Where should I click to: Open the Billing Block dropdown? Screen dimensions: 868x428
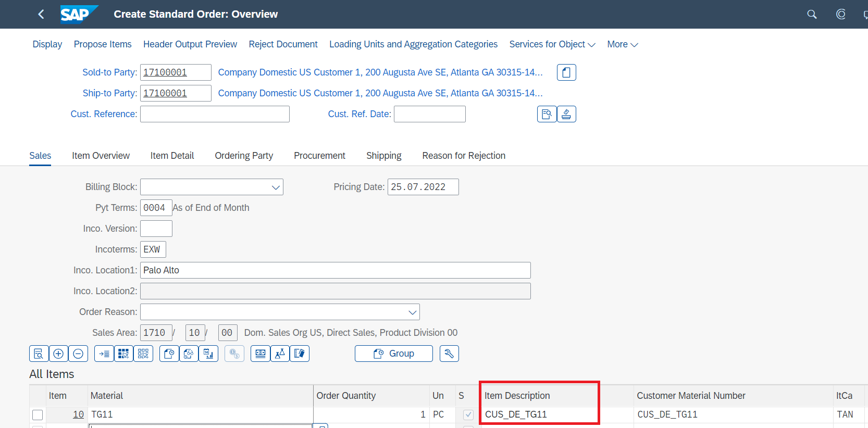(x=276, y=187)
